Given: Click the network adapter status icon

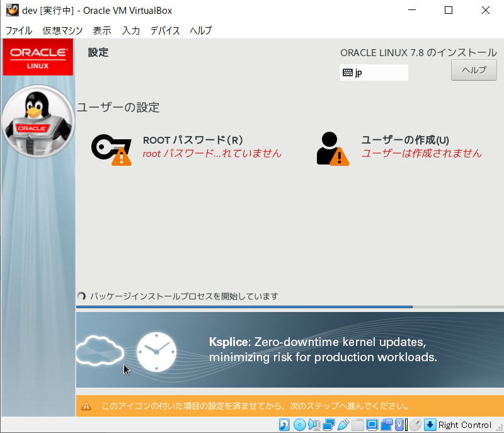Looking at the screenshot, I should tap(329, 425).
